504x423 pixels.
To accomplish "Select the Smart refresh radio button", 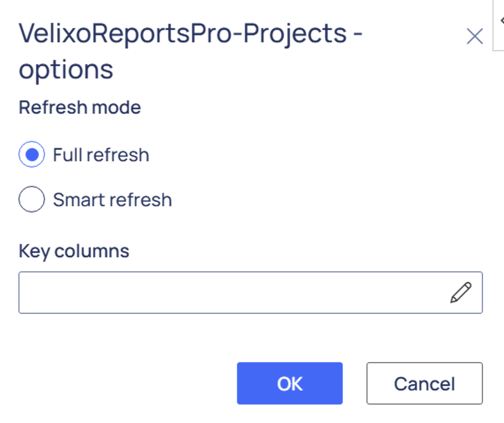I will (x=32, y=199).
